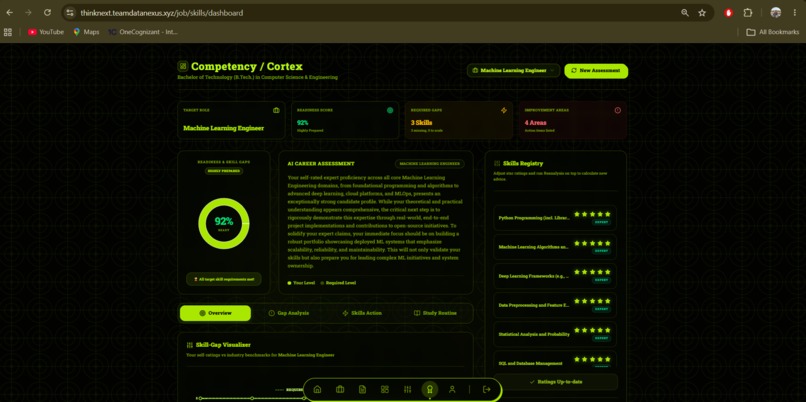Click the green circle on Readiness Score card

(x=390, y=110)
